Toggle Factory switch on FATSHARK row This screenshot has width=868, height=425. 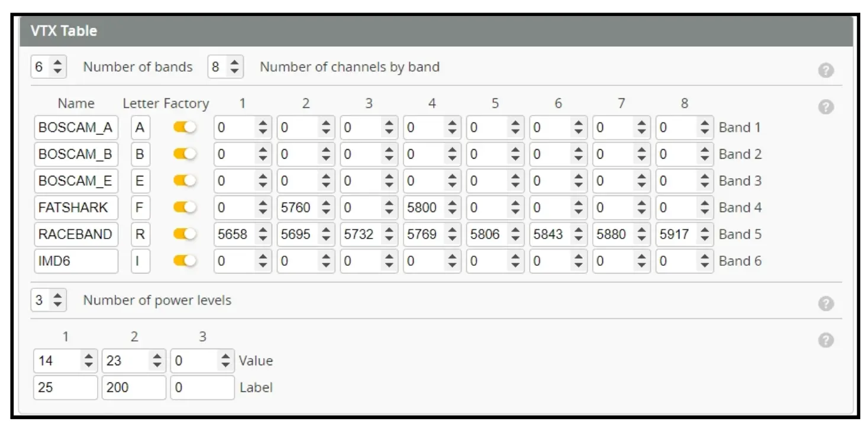pyautogui.click(x=184, y=207)
